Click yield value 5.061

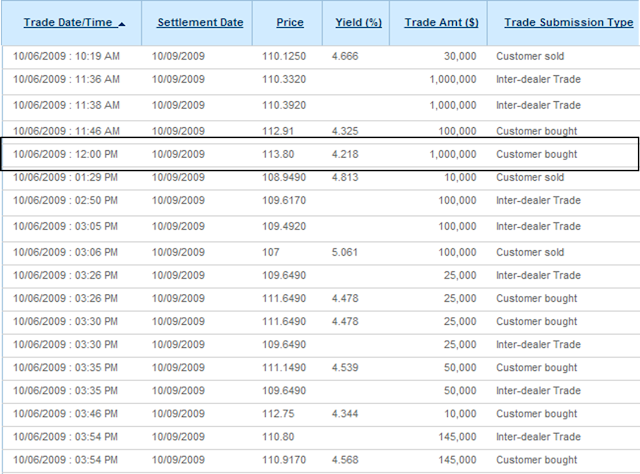click(344, 252)
